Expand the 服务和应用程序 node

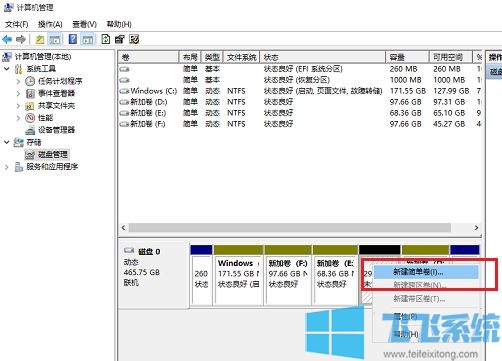point(7,167)
